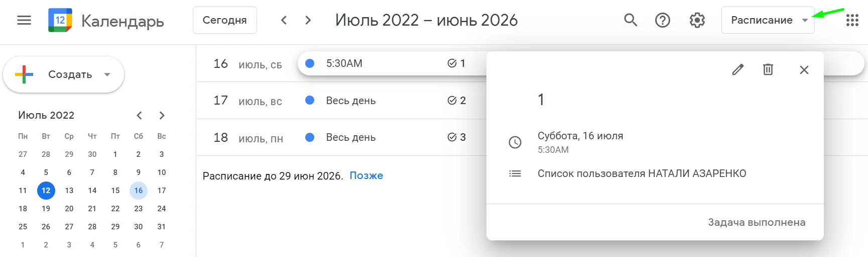Open the Settings gear menu
Viewport: 868px width, 257px height.
tap(697, 20)
